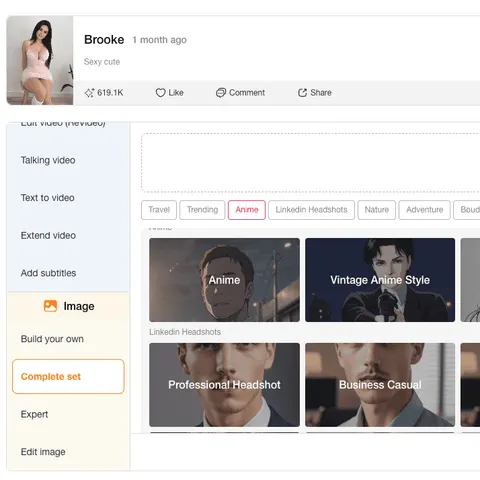Viewport: 480px width, 480px height.
Task: Click the Share arrow icon
Action: (x=302, y=93)
